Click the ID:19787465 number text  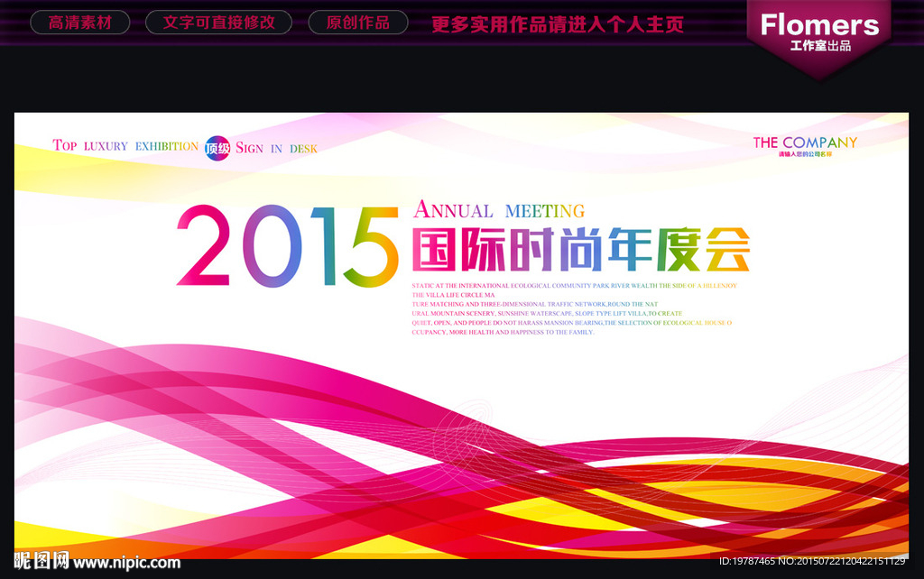(x=747, y=561)
